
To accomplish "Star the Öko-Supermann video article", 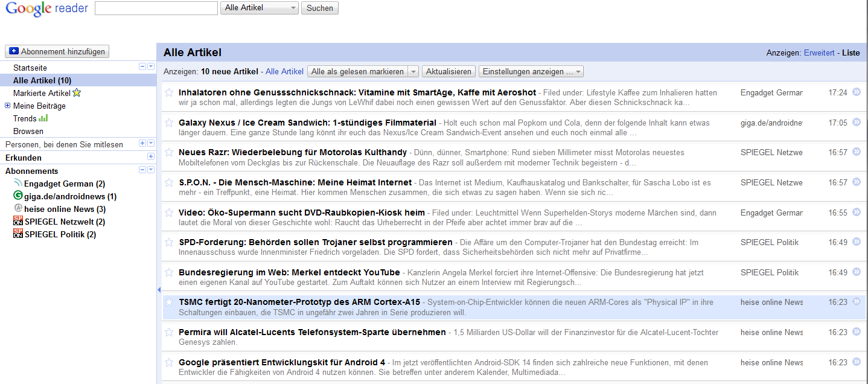I will pyautogui.click(x=169, y=213).
